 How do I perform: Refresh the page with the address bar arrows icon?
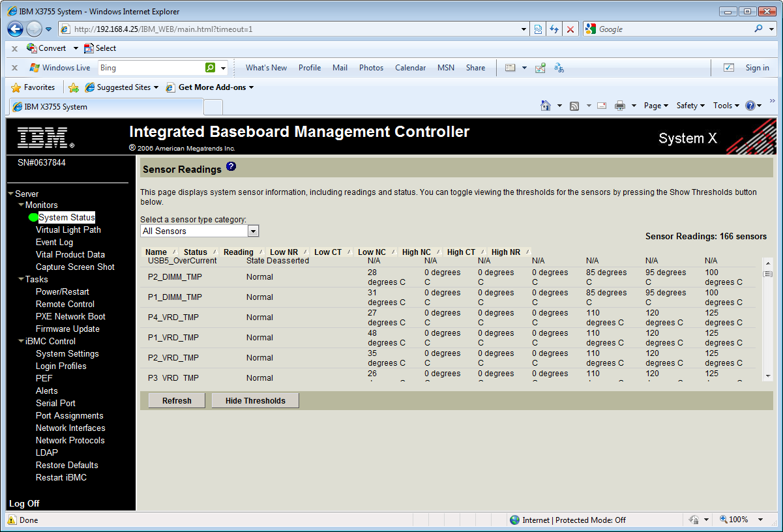point(554,29)
